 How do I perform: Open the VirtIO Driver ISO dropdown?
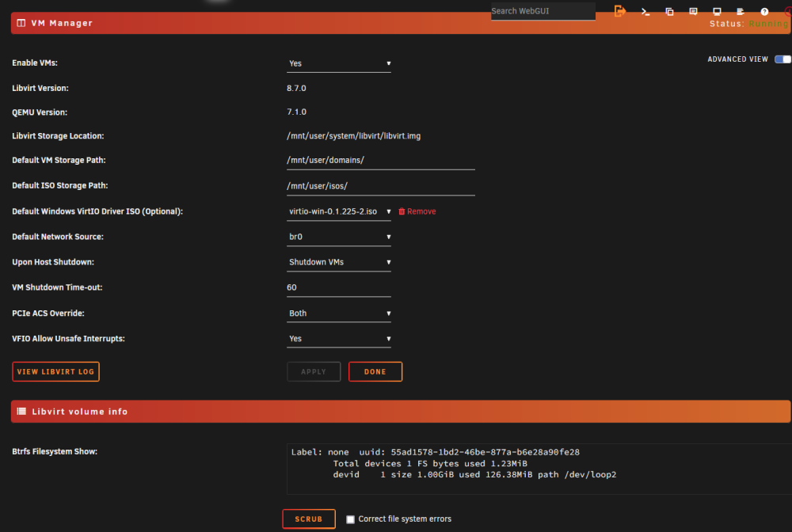[338, 211]
